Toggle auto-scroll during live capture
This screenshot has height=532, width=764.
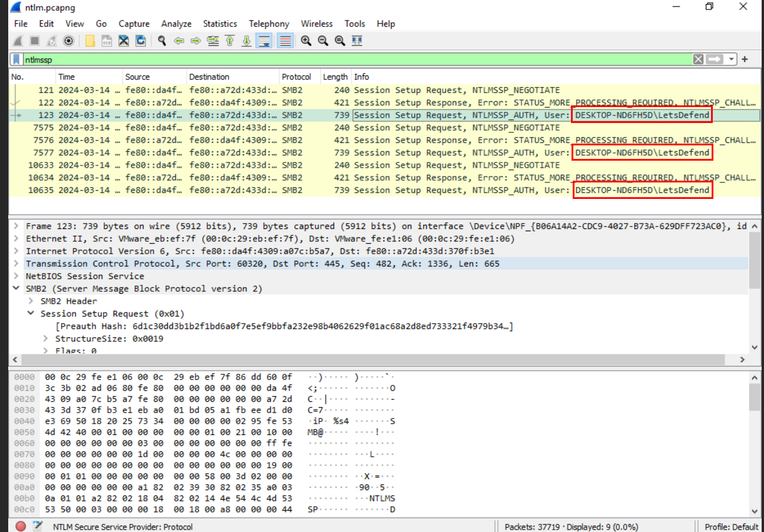(264, 41)
